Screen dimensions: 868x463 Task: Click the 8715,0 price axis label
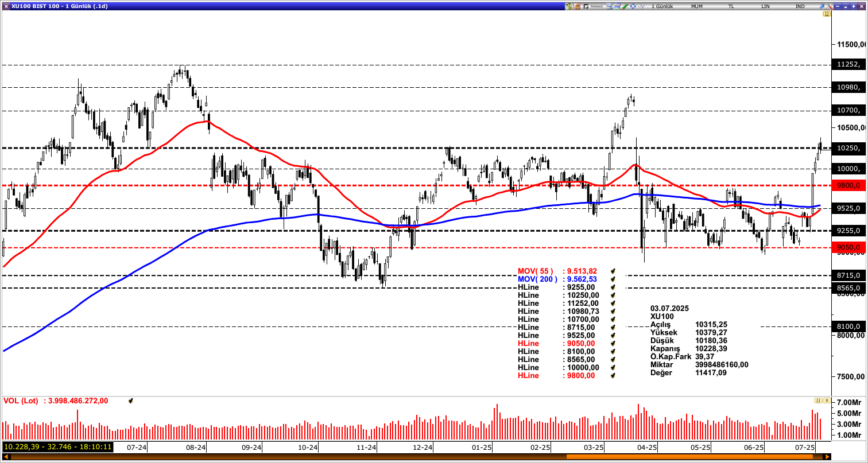(x=847, y=275)
